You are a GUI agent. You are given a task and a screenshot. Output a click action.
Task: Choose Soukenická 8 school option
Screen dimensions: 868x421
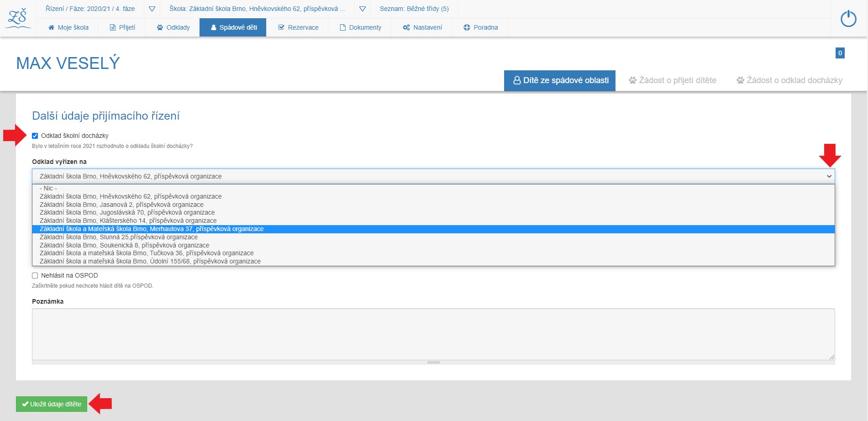point(433,245)
